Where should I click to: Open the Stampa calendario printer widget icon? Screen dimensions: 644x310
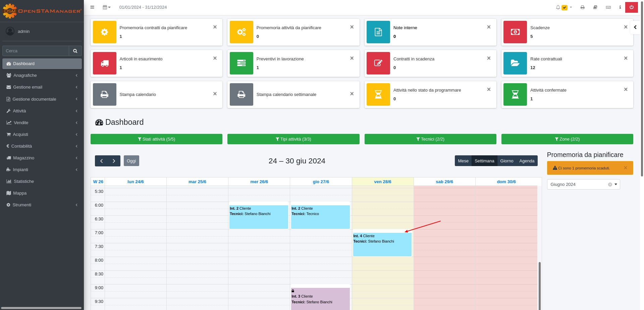pos(105,95)
